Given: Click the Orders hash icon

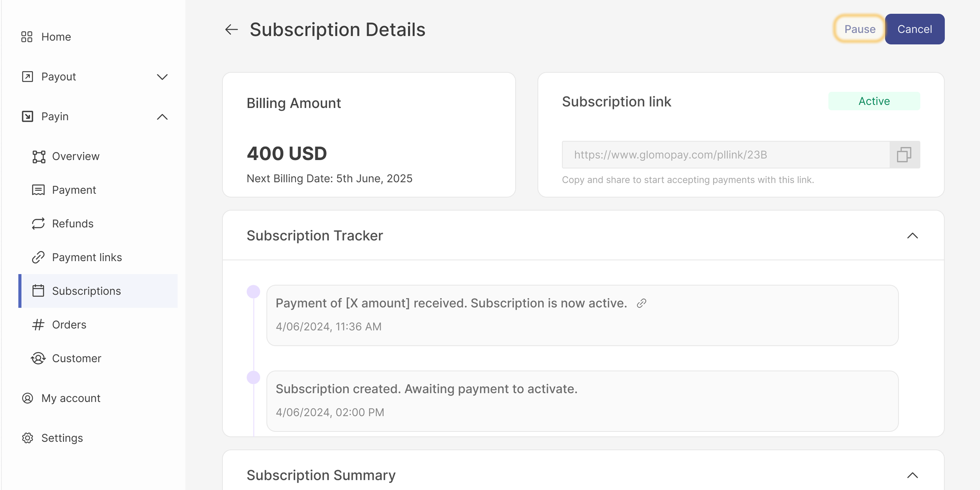Looking at the screenshot, I should (38, 325).
